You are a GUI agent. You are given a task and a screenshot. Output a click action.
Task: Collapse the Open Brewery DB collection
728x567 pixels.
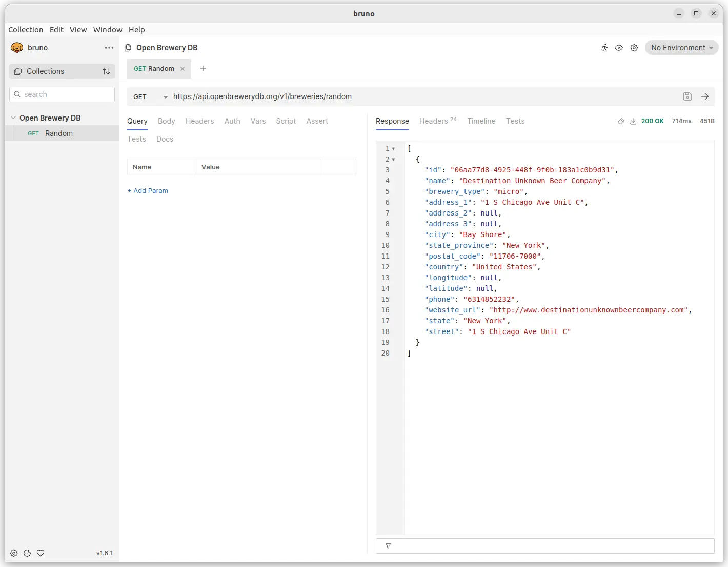pyautogui.click(x=13, y=118)
